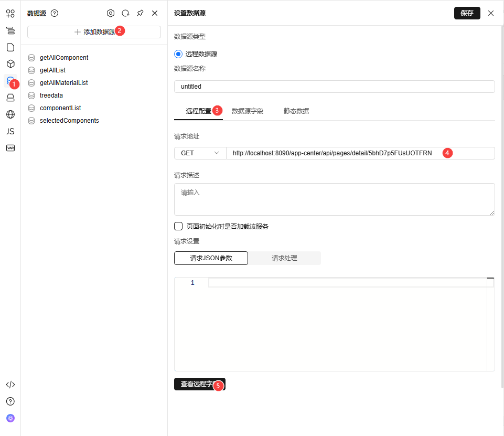This screenshot has height=436, width=504.
Task: Select the JS script sidebar icon
Action: pyautogui.click(x=10, y=131)
